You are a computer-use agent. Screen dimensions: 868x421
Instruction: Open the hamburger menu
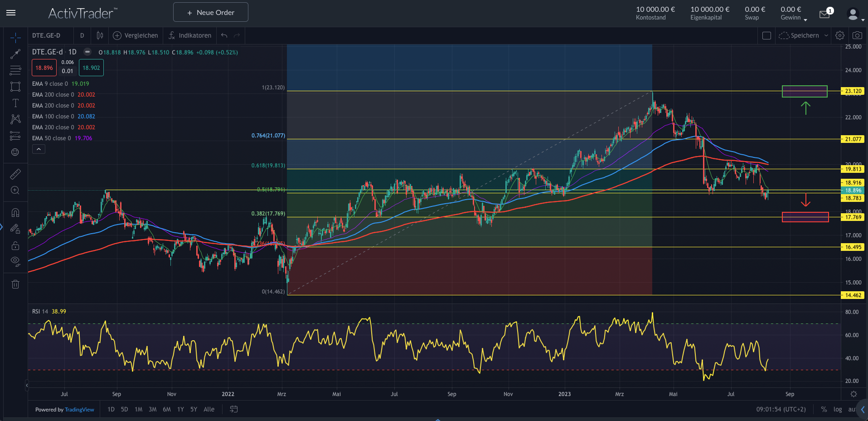[x=11, y=13]
